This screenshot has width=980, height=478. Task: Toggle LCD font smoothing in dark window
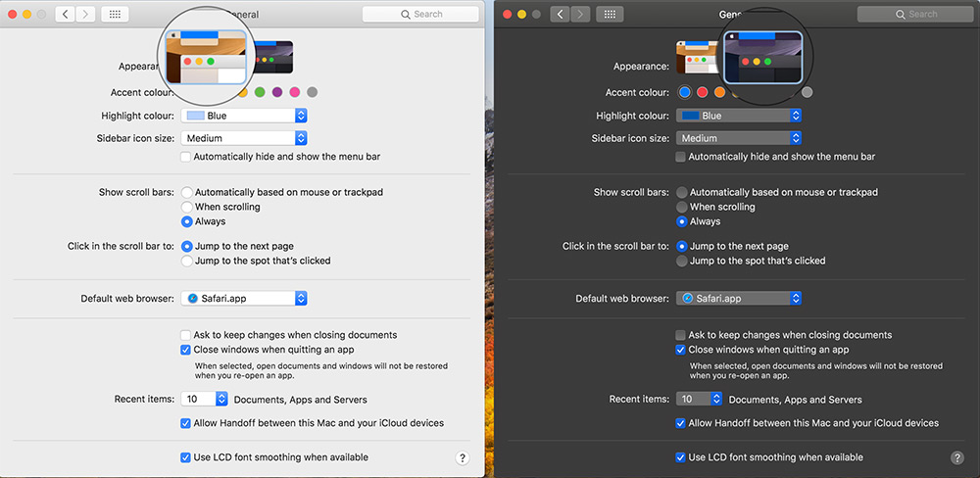[680, 457]
